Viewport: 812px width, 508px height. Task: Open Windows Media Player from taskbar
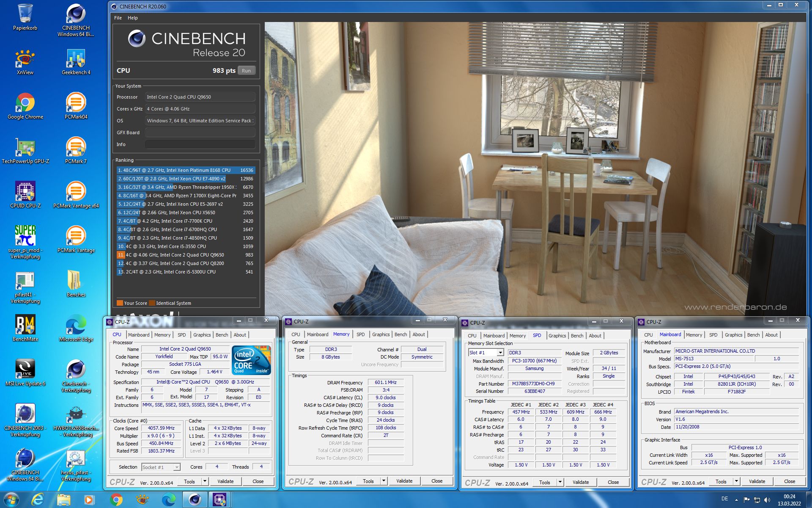pyautogui.click(x=90, y=500)
